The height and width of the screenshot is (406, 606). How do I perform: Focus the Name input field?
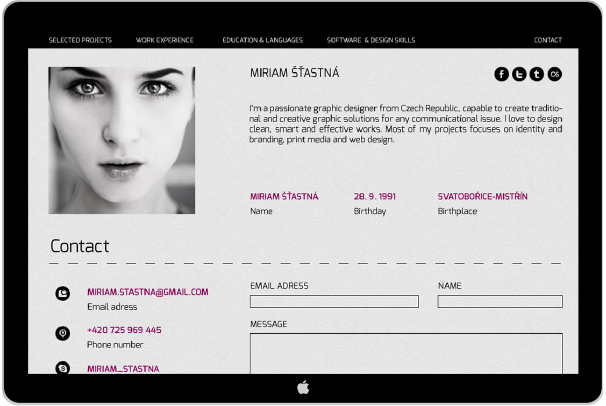[x=500, y=301]
